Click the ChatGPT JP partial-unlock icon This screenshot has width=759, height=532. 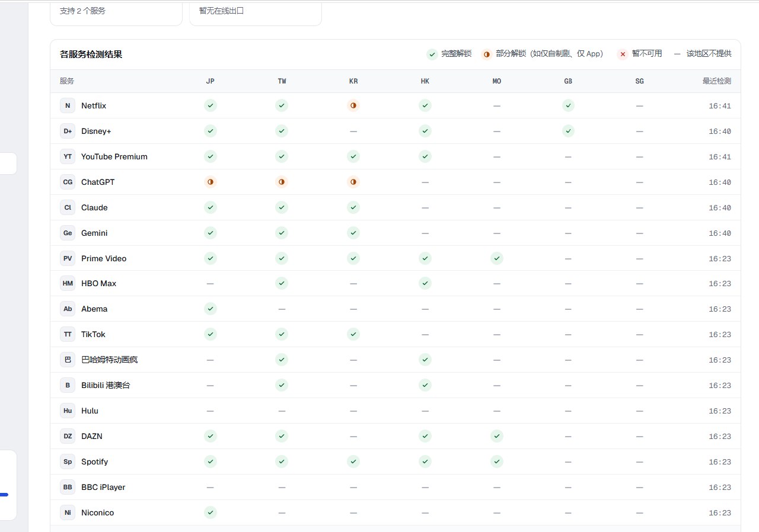(211, 182)
